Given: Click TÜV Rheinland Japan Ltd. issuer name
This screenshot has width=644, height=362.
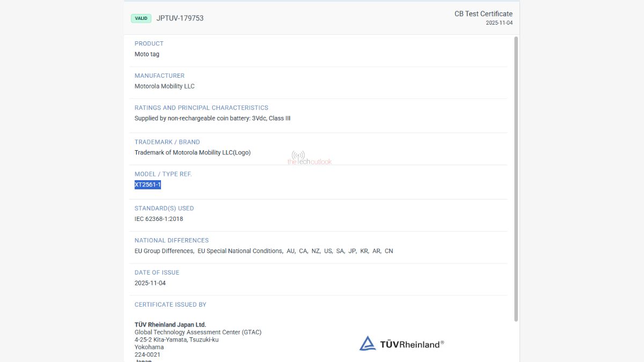Looking at the screenshot, I should [x=170, y=324].
